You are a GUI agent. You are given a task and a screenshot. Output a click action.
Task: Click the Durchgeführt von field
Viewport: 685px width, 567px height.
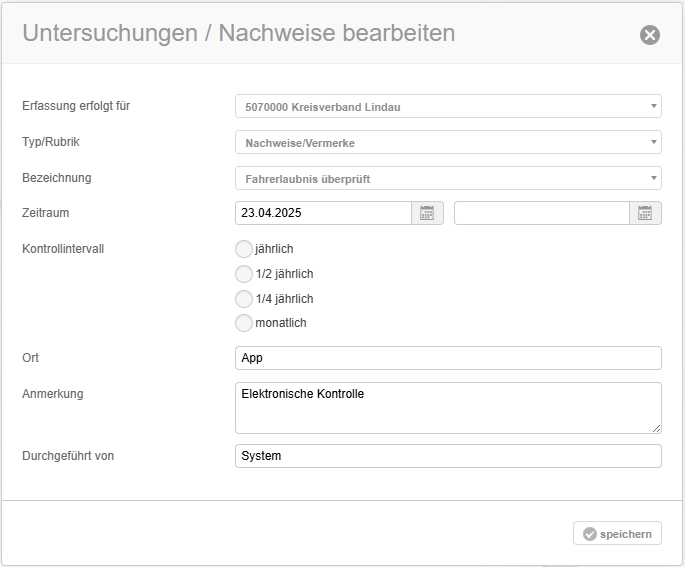pyautogui.click(x=447, y=456)
